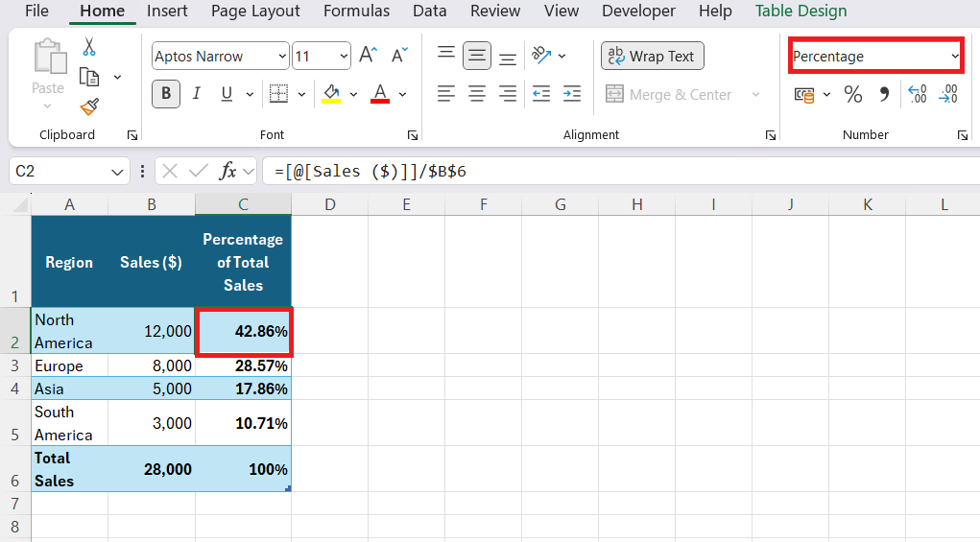This screenshot has width=980, height=542.
Task: Select column D header
Action: (x=330, y=204)
